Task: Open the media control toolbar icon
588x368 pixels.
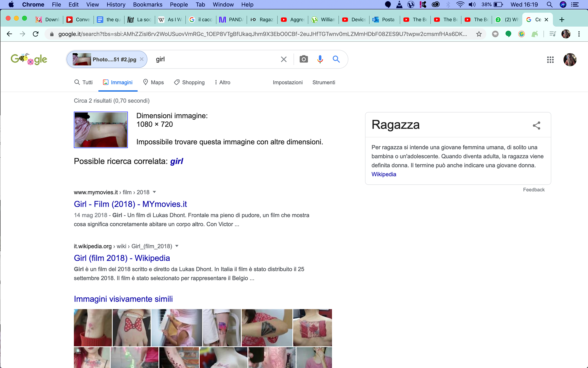Action: [x=553, y=34]
